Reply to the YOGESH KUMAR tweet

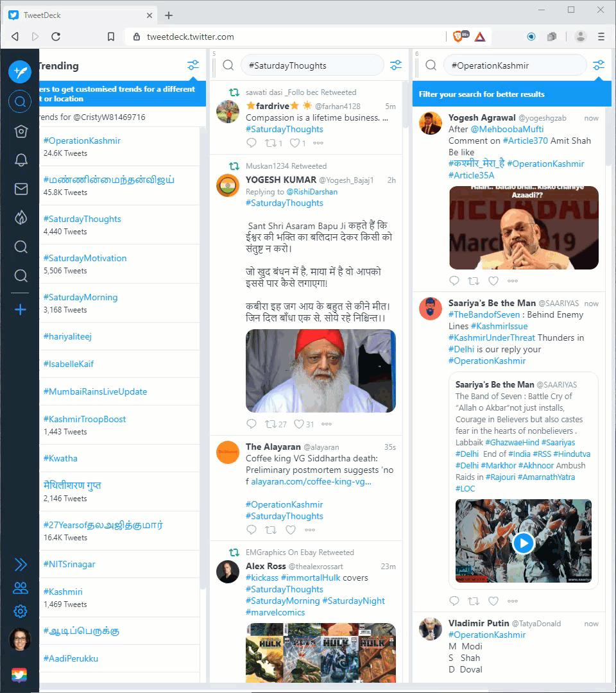coord(252,424)
